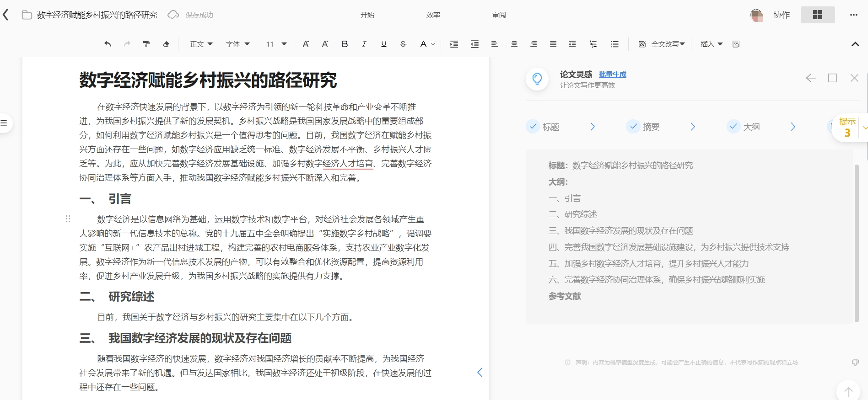Click the thumbs down feedback icon
Screen dimensions: 868x400
[x=855, y=363]
